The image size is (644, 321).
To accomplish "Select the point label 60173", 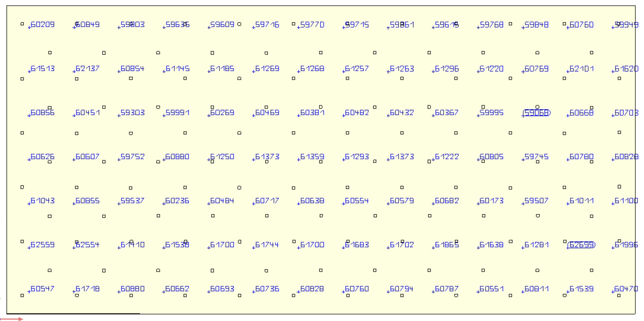I will pyautogui.click(x=492, y=201).
